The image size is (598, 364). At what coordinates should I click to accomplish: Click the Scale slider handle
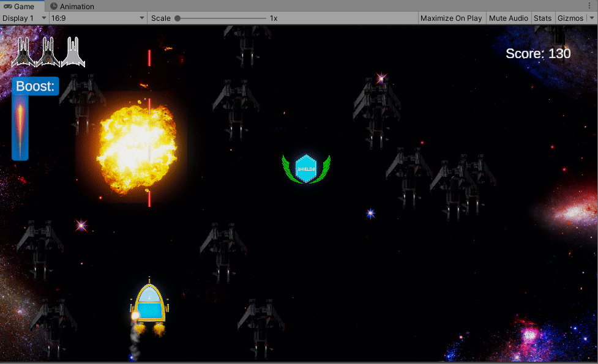pyautogui.click(x=178, y=18)
